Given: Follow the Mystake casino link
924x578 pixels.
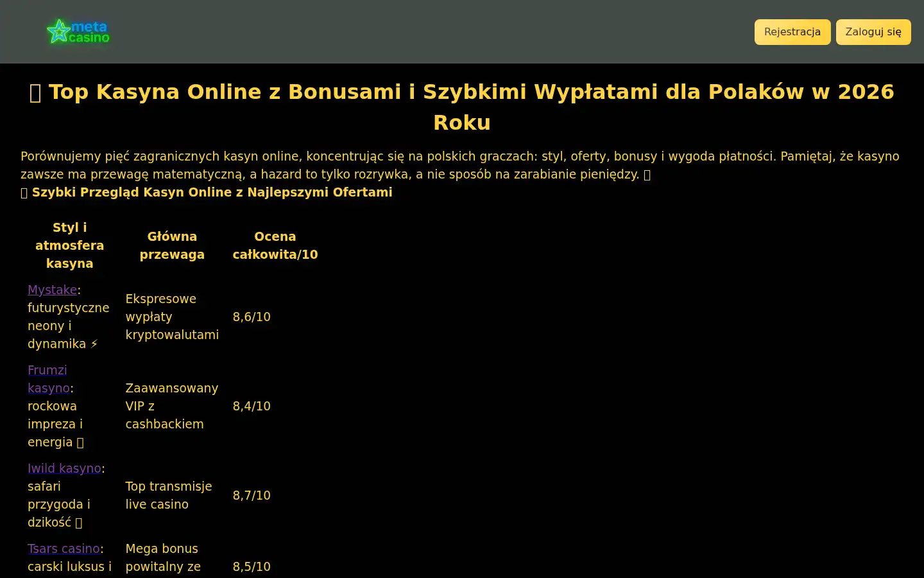Looking at the screenshot, I should (x=52, y=290).
